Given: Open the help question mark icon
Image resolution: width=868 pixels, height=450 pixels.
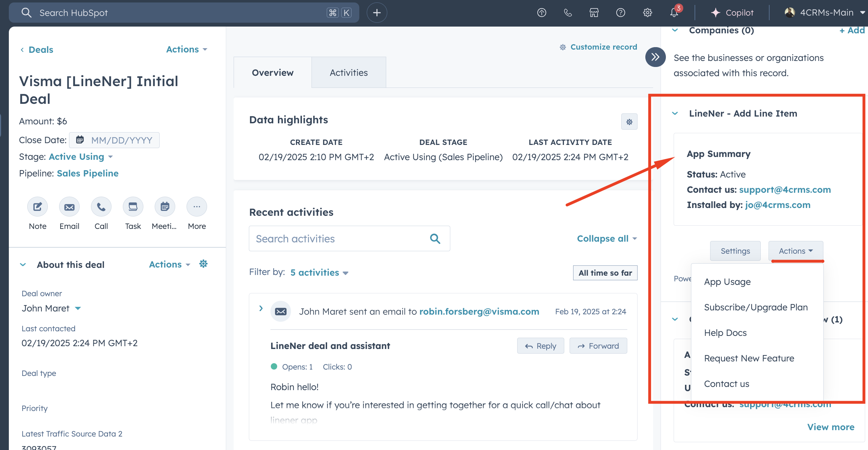Looking at the screenshot, I should (x=621, y=13).
